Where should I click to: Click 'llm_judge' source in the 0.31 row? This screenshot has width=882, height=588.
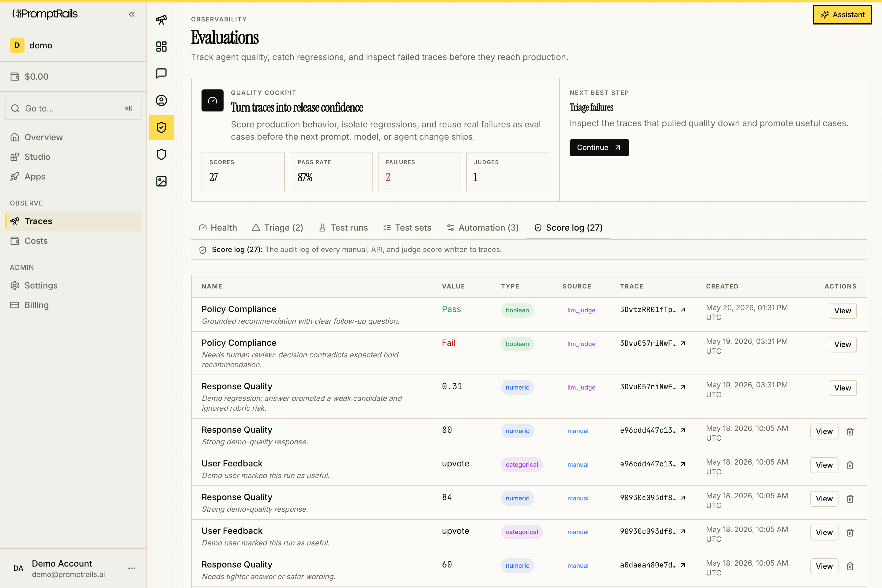tap(581, 387)
